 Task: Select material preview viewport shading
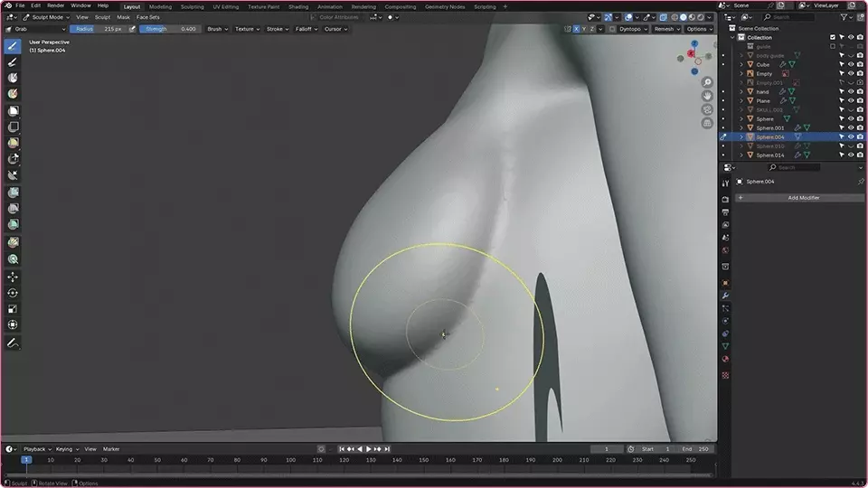click(x=692, y=17)
